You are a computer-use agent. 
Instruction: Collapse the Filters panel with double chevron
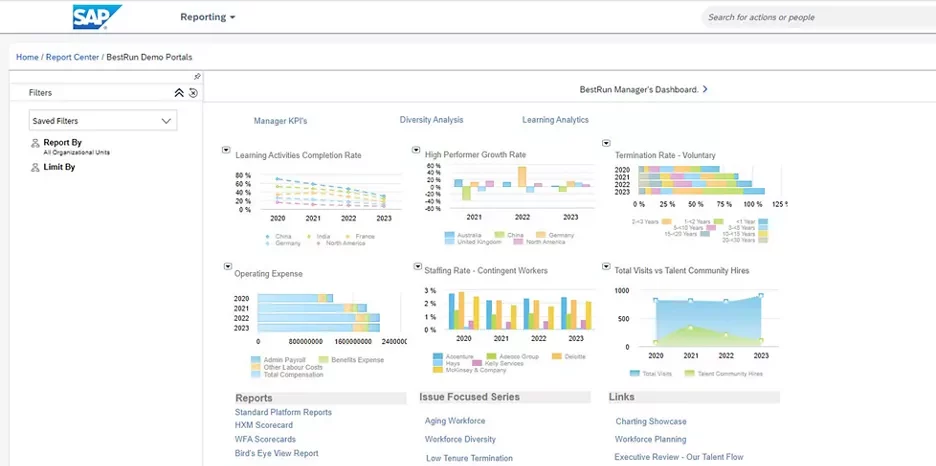pos(179,93)
